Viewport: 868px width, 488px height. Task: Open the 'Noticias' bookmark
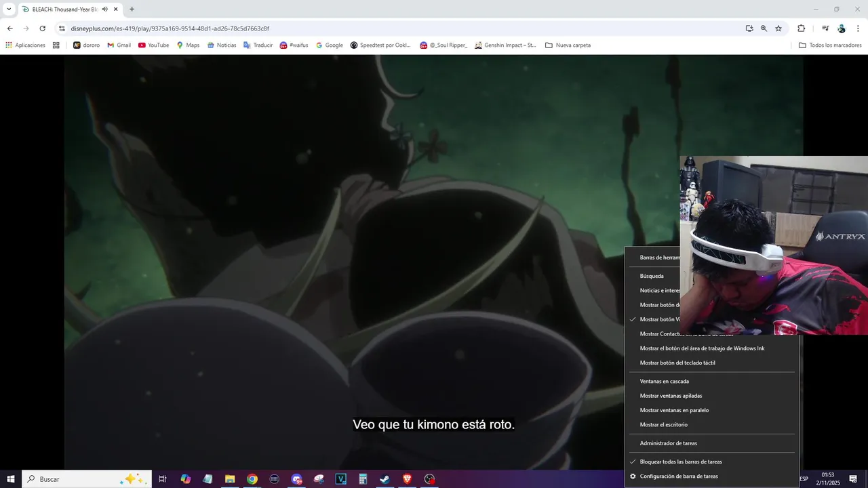click(222, 45)
